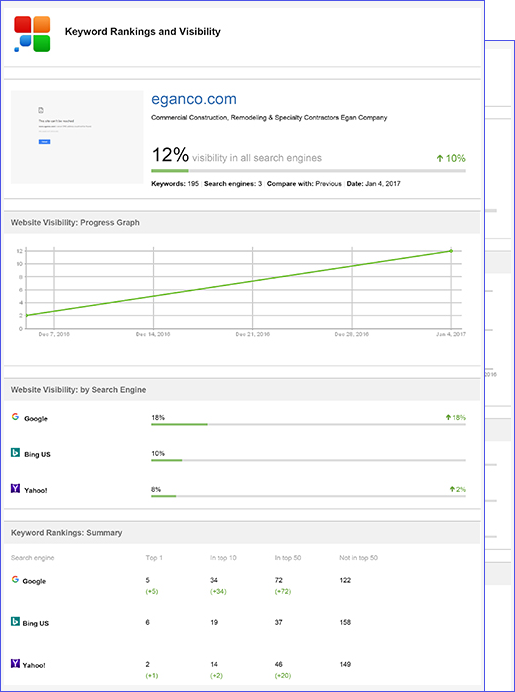Click the "In top 50" column header
515x692 pixels.
(288, 558)
